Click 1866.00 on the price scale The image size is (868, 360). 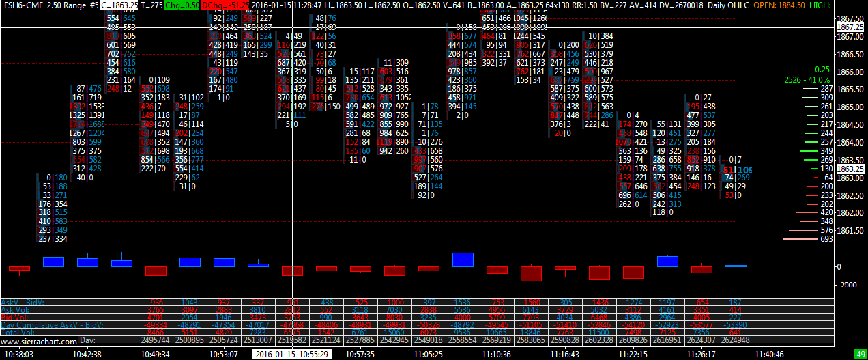(x=851, y=72)
